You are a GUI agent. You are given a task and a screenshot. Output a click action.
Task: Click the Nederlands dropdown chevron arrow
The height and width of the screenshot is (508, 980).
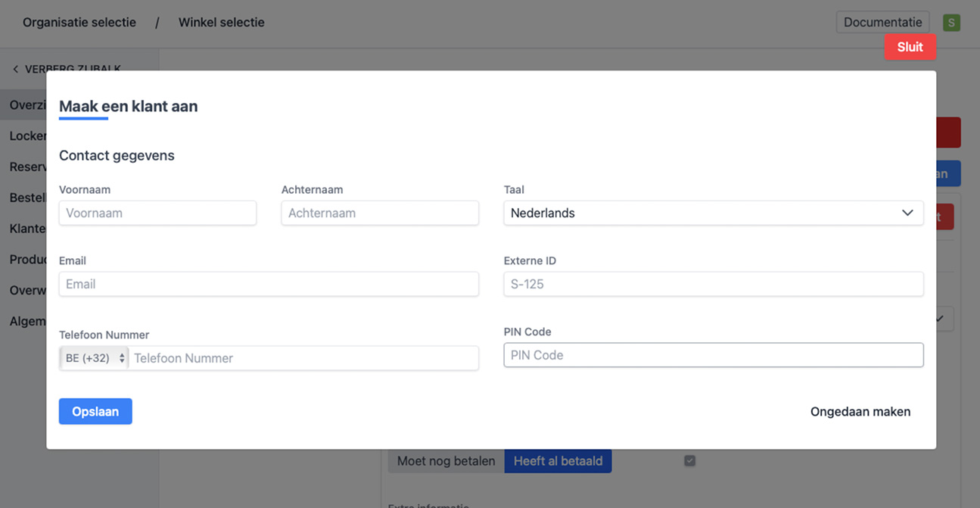pos(907,213)
